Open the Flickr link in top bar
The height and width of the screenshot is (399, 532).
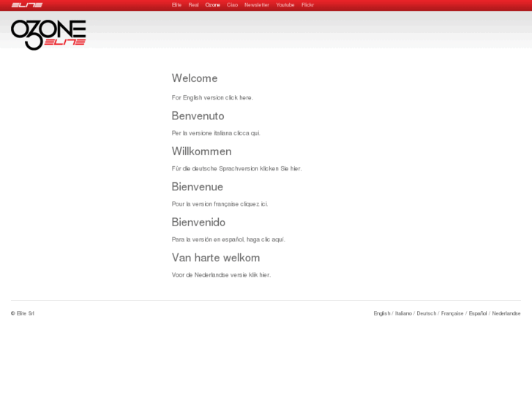[307, 4]
